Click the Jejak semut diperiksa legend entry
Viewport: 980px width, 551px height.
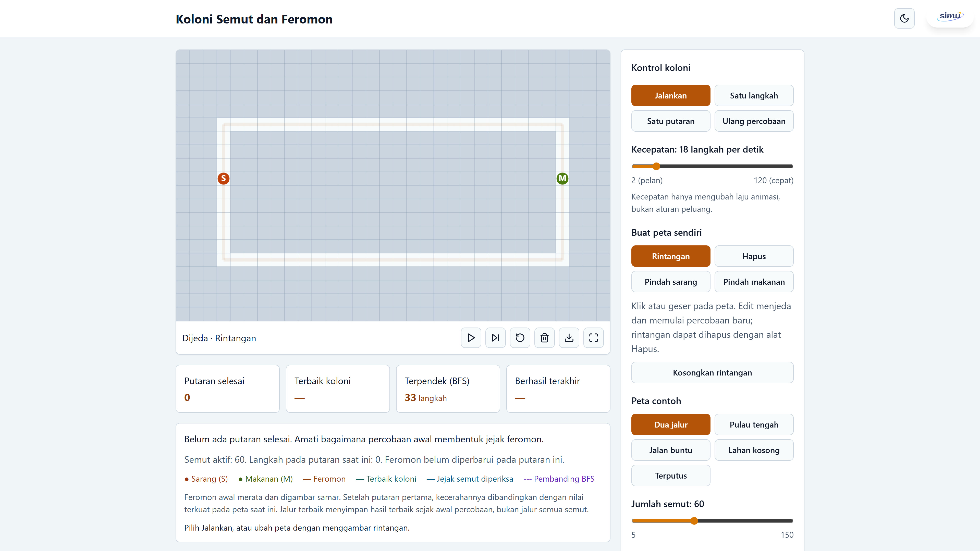coord(470,479)
